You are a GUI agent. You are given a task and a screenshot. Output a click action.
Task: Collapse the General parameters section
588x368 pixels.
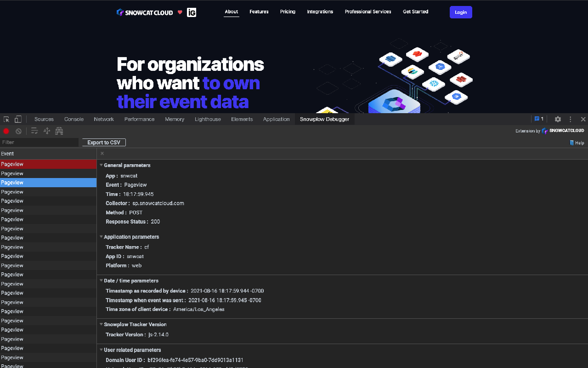101,165
